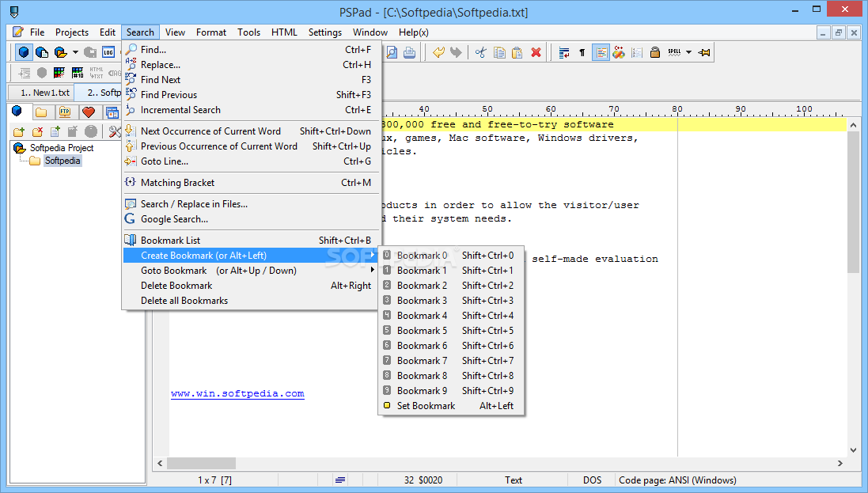This screenshot has width=868, height=493.
Task: Choose Find... in Search menu
Action: [x=250, y=49]
